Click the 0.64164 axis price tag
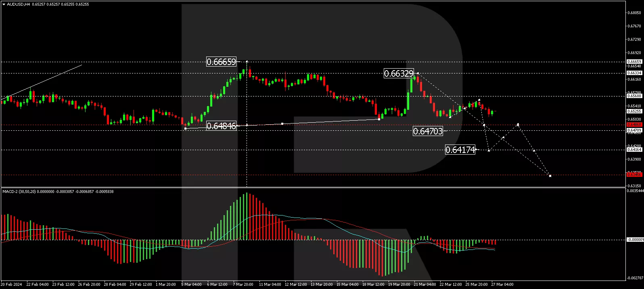644x289 pixels. [x=634, y=150]
